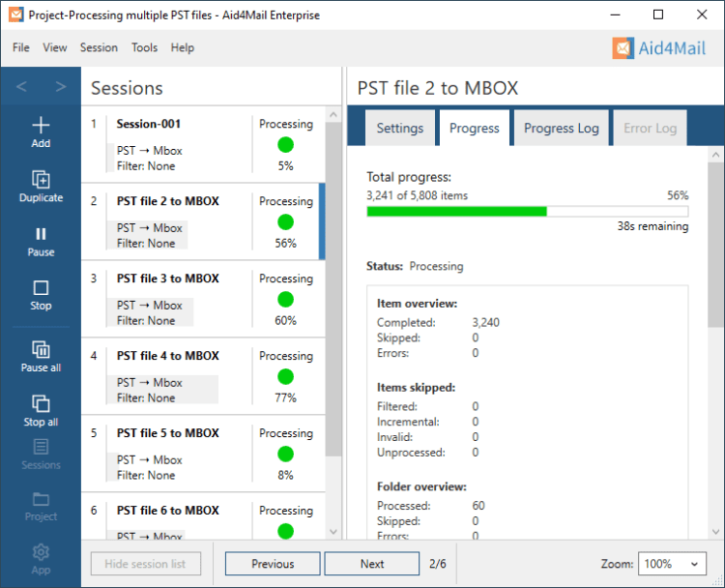Click the Aid4Mail logo

click(x=659, y=48)
